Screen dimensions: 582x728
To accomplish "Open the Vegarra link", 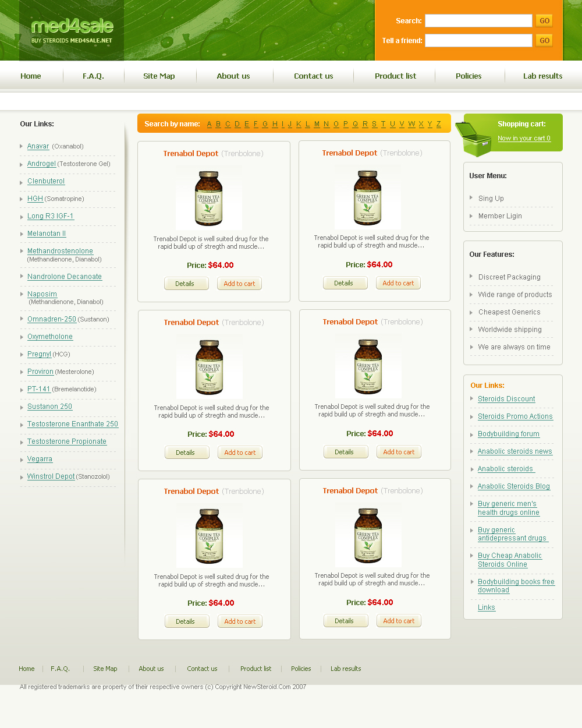I will click(40, 459).
